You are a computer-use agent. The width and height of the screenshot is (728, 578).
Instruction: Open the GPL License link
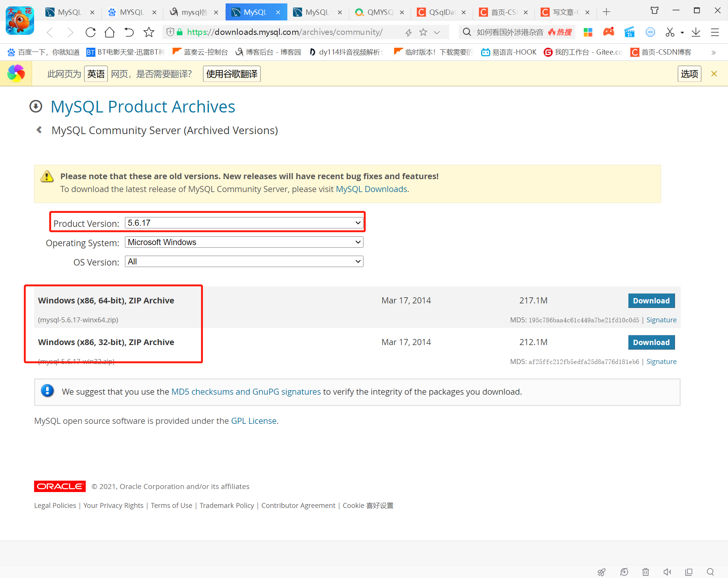(x=254, y=421)
